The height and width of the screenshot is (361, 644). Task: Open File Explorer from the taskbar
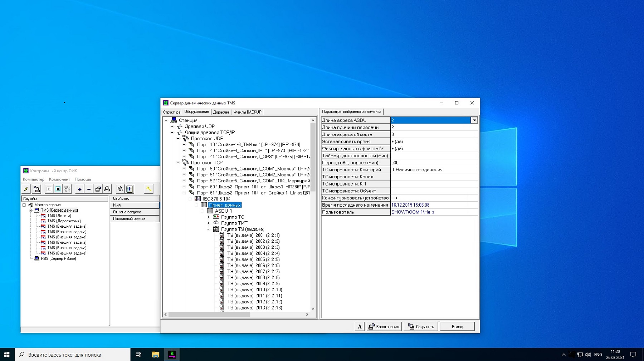(155, 355)
